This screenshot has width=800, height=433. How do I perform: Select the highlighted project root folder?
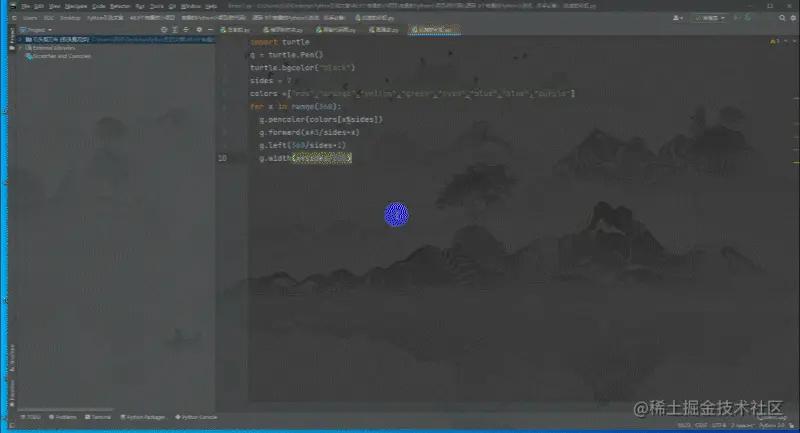point(116,39)
